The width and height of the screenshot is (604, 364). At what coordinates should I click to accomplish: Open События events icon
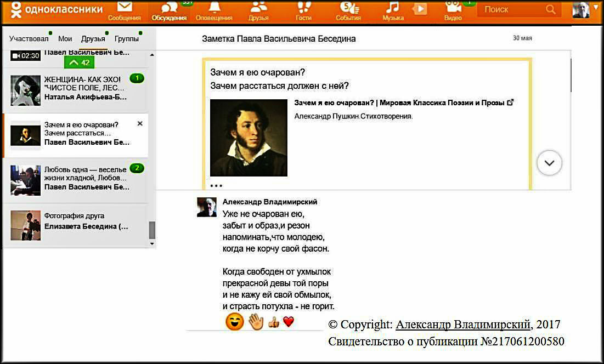(x=348, y=8)
